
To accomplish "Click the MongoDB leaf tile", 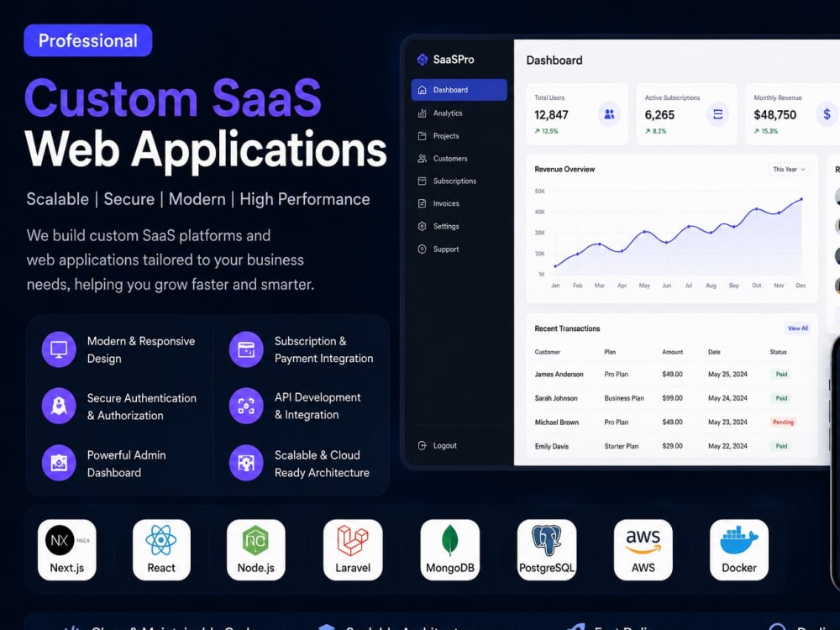I will click(x=450, y=549).
